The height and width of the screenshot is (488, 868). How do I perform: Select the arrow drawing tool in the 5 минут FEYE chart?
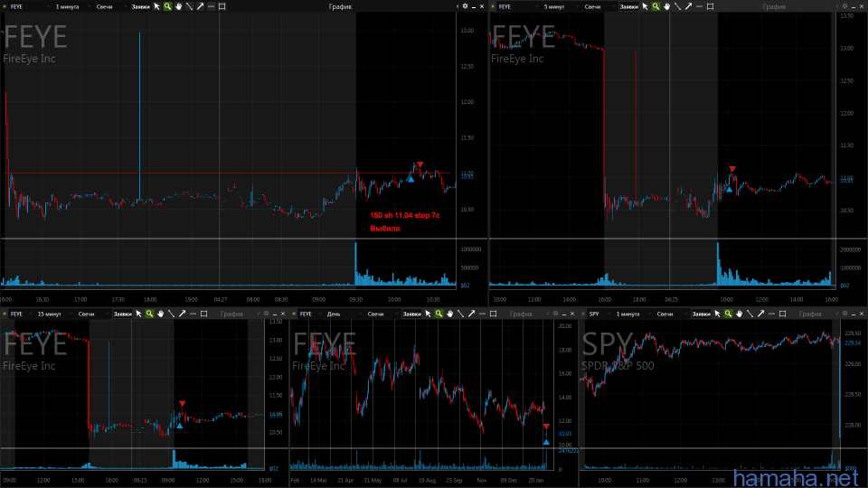[x=689, y=6]
